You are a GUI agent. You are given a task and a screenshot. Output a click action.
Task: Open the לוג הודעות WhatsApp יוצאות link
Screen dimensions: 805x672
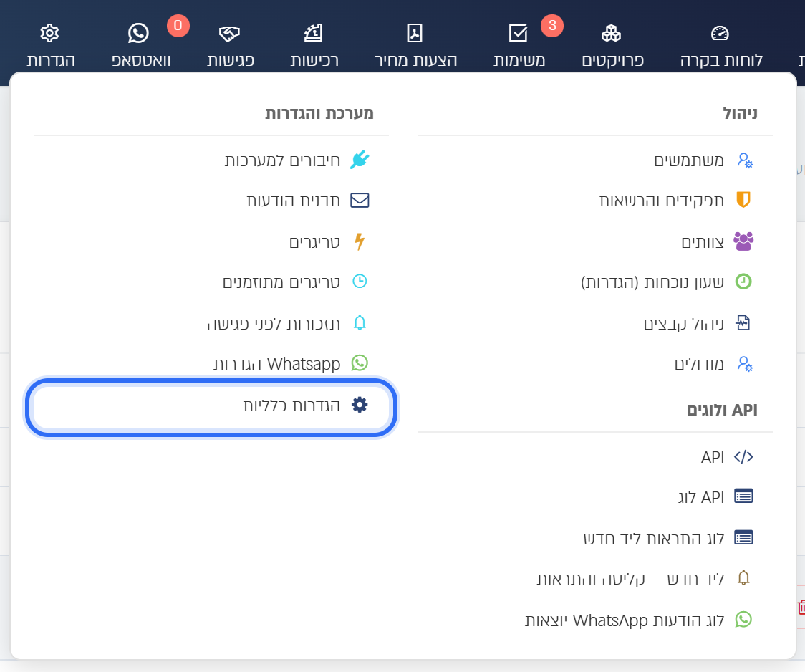625,620
